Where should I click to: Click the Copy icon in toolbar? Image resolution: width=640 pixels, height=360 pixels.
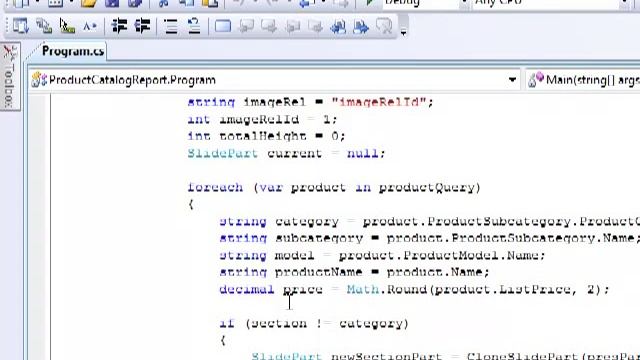click(187, 3)
